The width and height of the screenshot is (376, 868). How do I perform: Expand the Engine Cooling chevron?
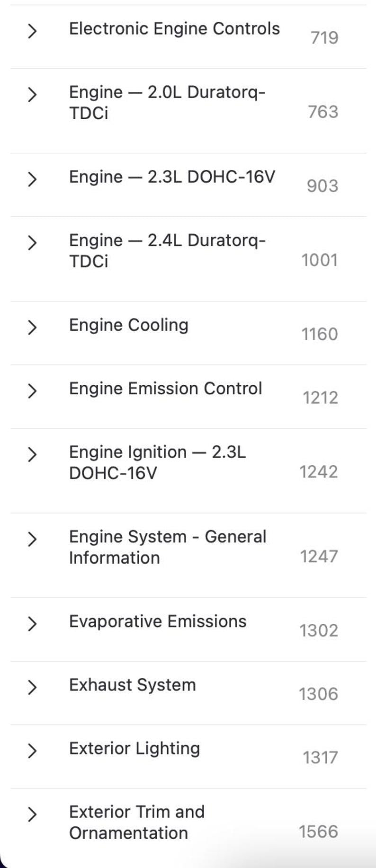(32, 328)
